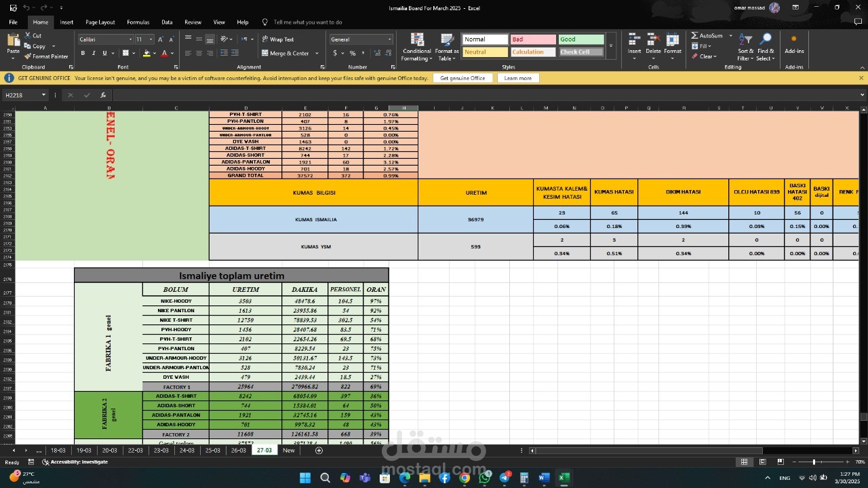Open the fill color dropdown arrow
868x488 pixels.
154,53
